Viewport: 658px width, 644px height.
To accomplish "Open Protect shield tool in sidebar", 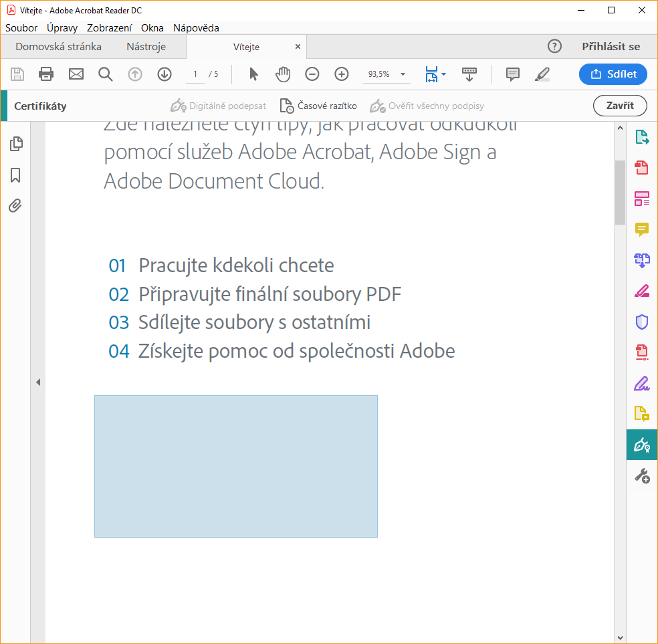I will [642, 322].
